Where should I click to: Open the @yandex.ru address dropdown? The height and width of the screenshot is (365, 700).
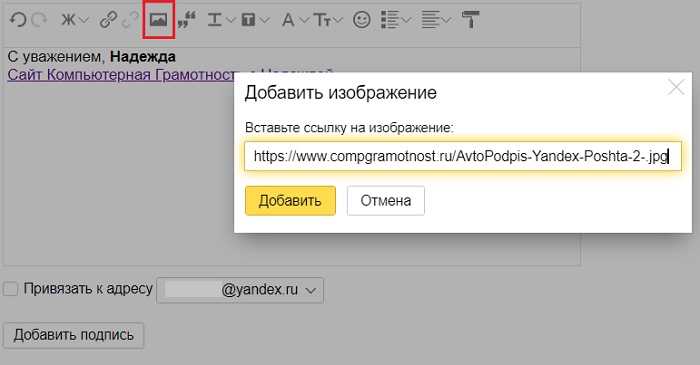240,290
